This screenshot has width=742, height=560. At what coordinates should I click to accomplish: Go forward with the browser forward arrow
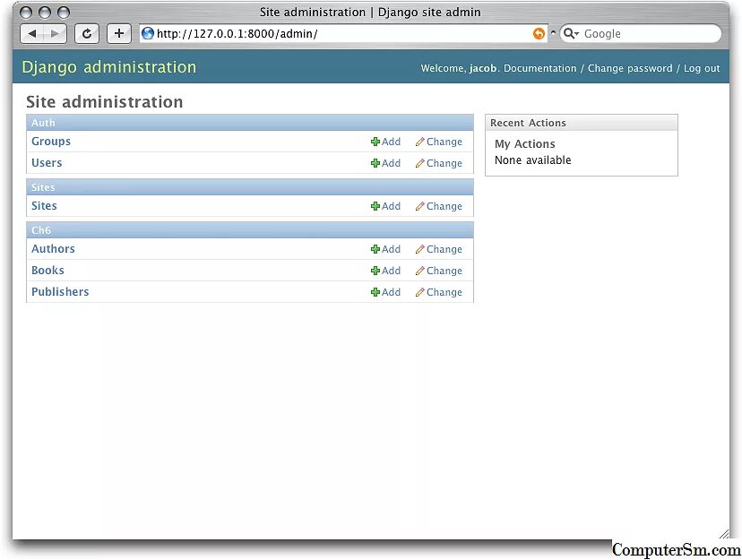click(55, 33)
